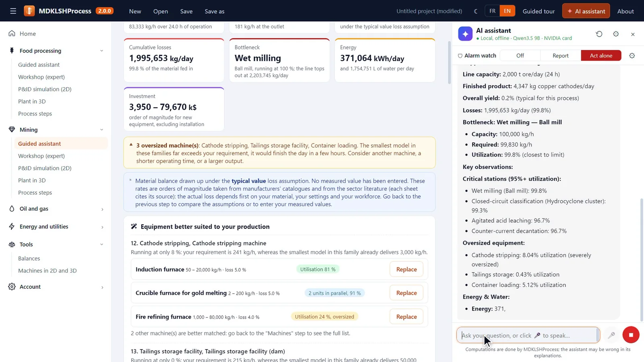Image resolution: width=644 pixels, height=362 pixels.
Task: Toggle dark mode moon icon
Action: [476, 11]
